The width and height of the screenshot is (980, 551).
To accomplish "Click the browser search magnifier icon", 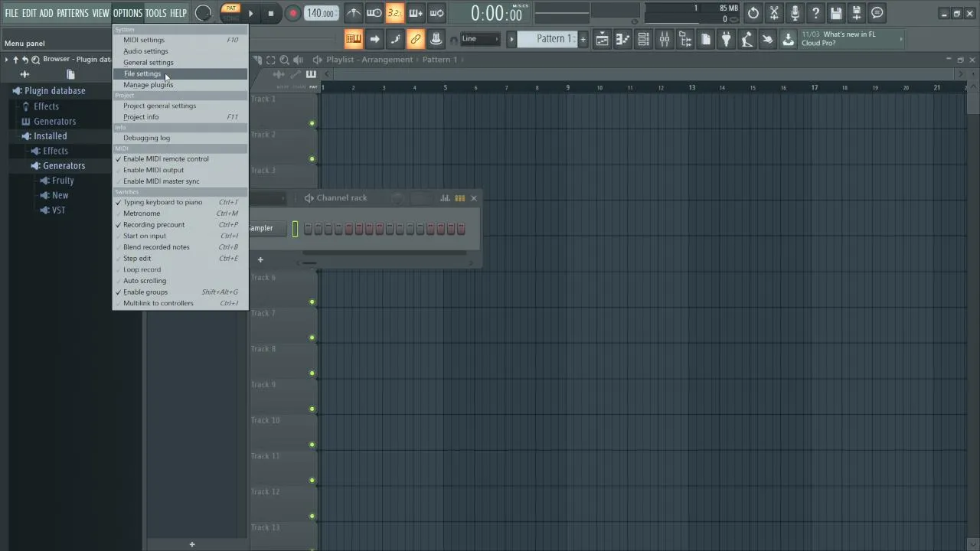I will tap(35, 59).
